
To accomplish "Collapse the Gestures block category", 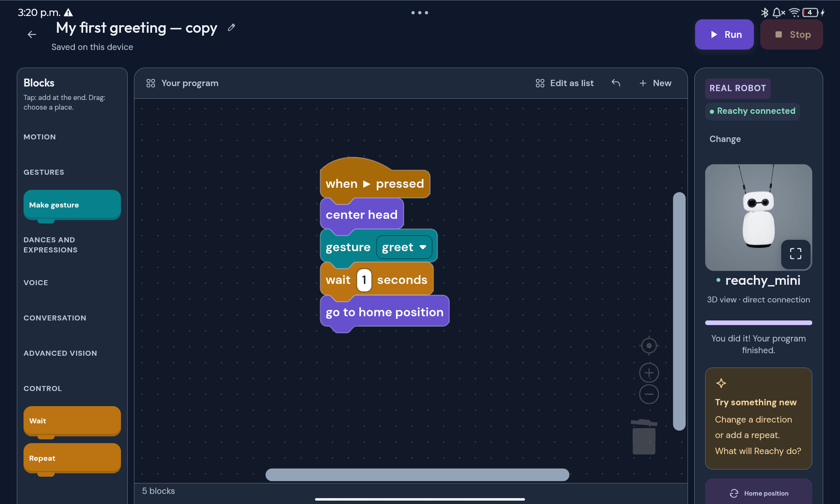I will (44, 172).
